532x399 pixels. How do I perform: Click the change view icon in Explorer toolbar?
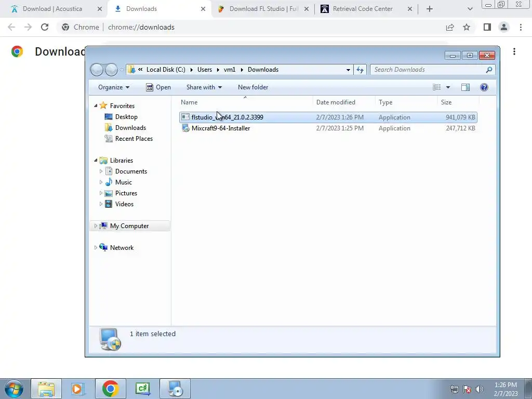436,87
